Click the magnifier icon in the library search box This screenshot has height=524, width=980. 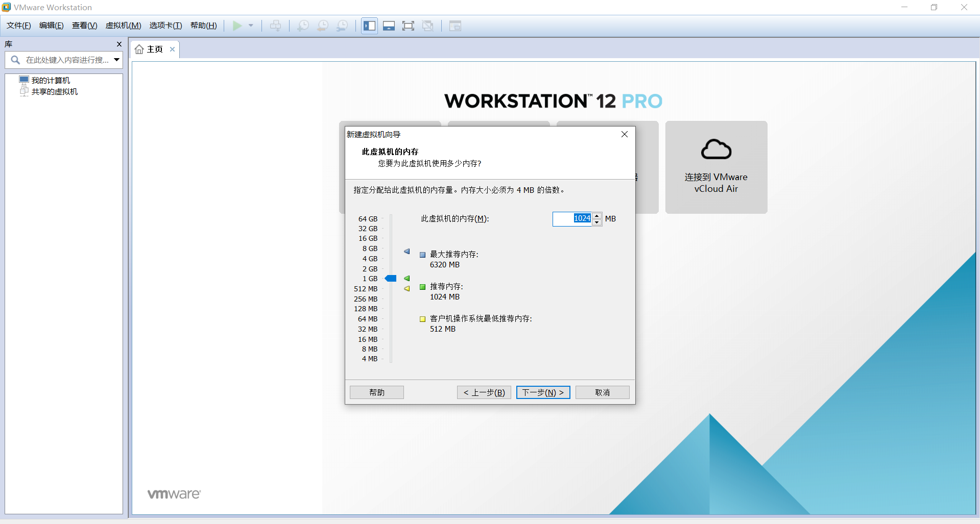click(15, 60)
